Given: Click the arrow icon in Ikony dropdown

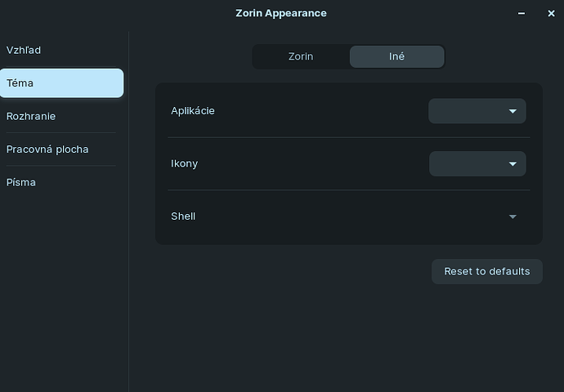Looking at the screenshot, I should (x=513, y=164).
